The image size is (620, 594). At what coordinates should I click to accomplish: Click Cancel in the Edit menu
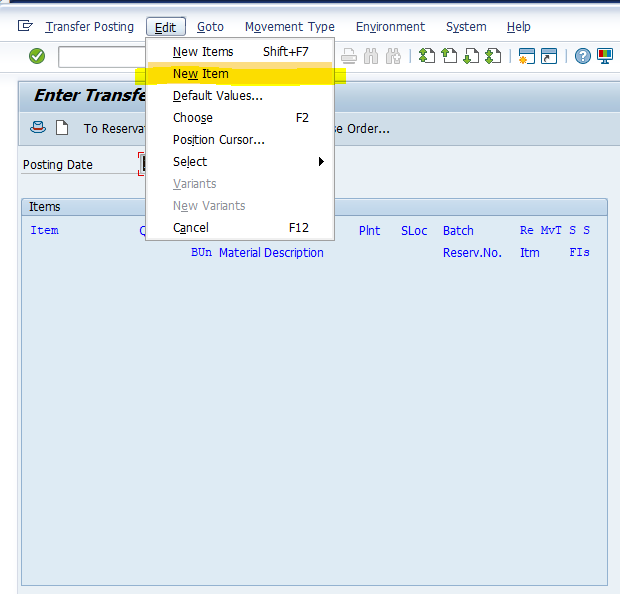click(x=240, y=228)
